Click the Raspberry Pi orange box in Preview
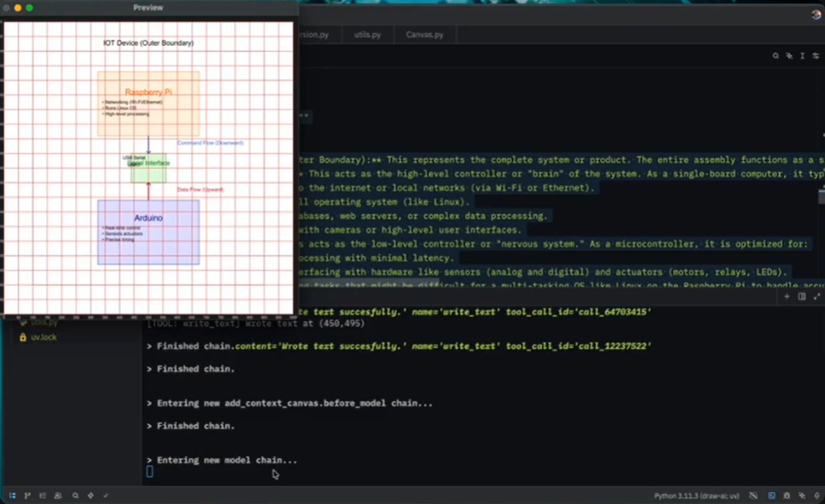 pyautogui.click(x=148, y=104)
